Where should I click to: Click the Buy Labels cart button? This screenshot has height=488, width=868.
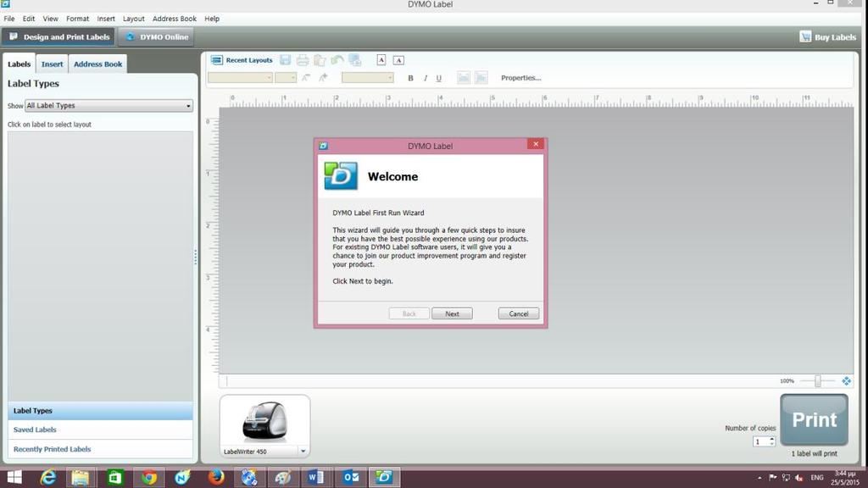(x=827, y=37)
